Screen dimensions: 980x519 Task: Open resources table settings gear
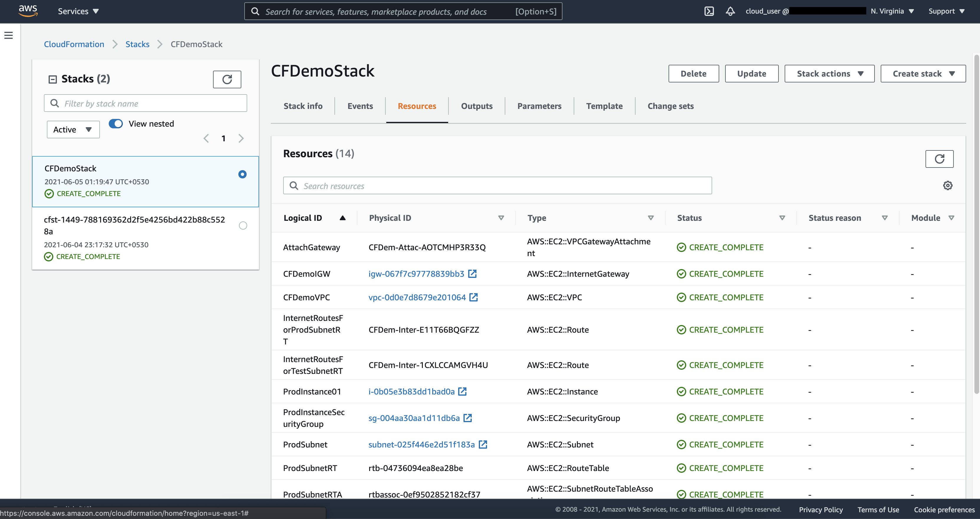[x=948, y=185]
